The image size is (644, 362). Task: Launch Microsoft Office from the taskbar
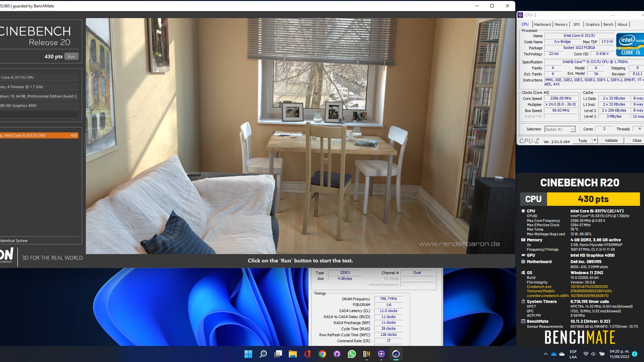coord(307,354)
